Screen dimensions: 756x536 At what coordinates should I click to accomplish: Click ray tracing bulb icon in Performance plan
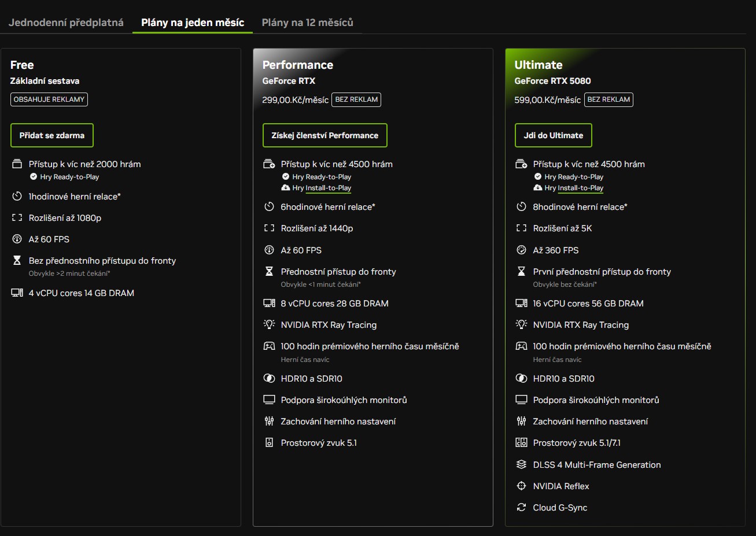[x=269, y=325]
